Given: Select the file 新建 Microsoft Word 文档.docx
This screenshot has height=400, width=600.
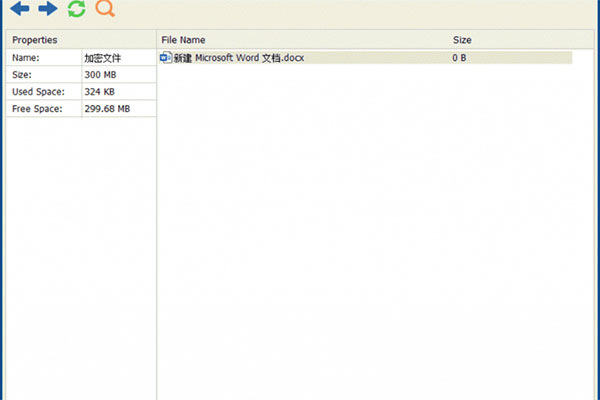Looking at the screenshot, I should coord(238,58).
